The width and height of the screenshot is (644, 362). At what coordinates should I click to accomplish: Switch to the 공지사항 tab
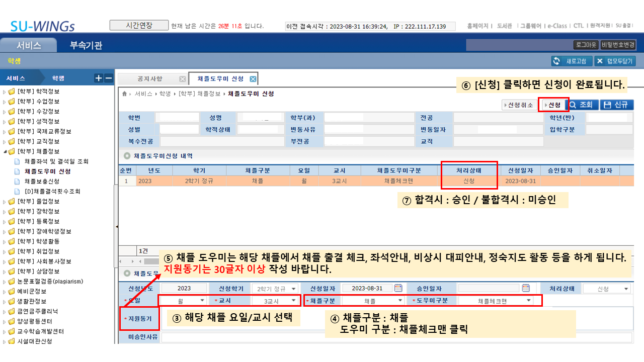pos(150,79)
